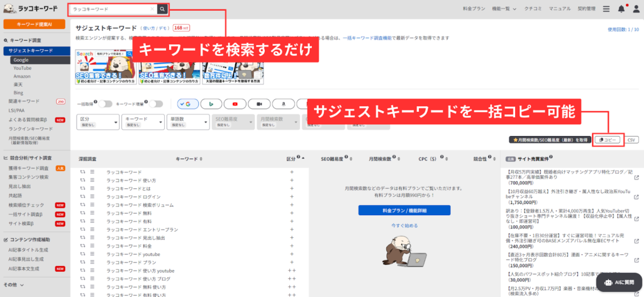The image size is (644, 297).
Task: Open the hamburger menu in the header
Action: coord(606,9)
